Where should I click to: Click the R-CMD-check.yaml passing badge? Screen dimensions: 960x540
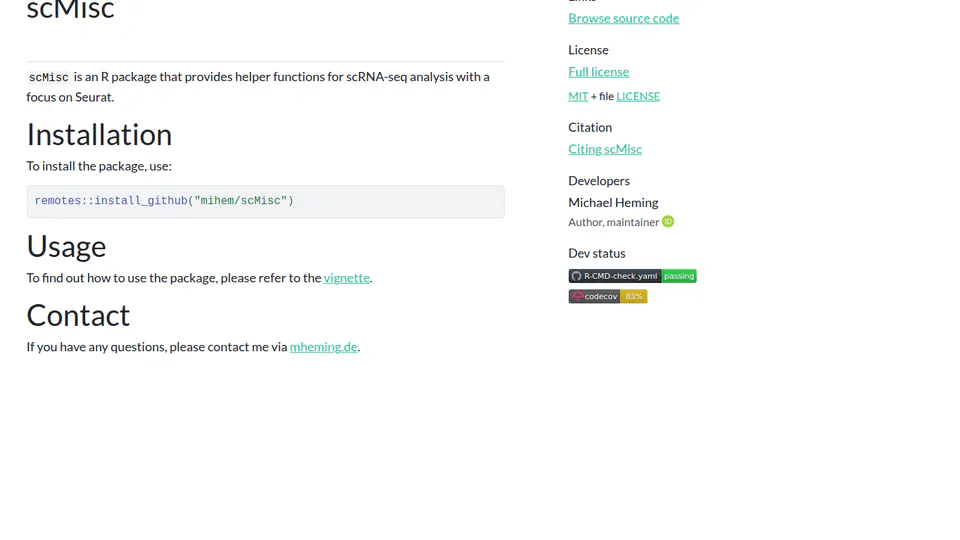[632, 276]
